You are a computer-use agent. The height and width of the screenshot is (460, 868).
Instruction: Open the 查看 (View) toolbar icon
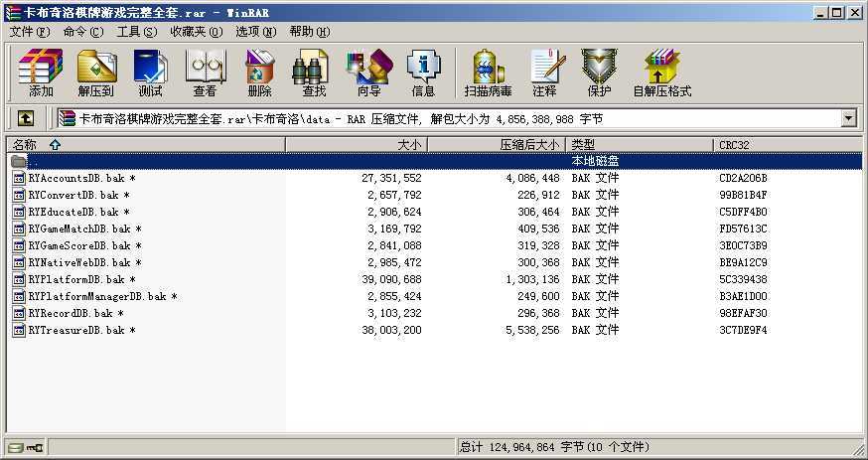coord(206,73)
